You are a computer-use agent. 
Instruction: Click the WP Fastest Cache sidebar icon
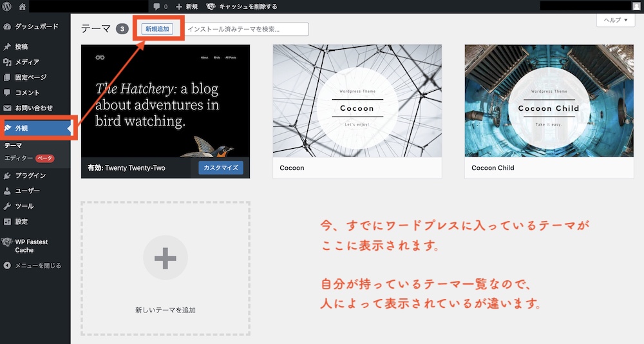(6, 242)
